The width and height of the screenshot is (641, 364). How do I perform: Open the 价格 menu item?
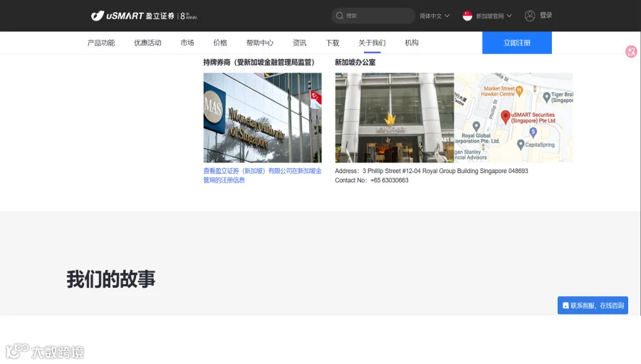(220, 43)
